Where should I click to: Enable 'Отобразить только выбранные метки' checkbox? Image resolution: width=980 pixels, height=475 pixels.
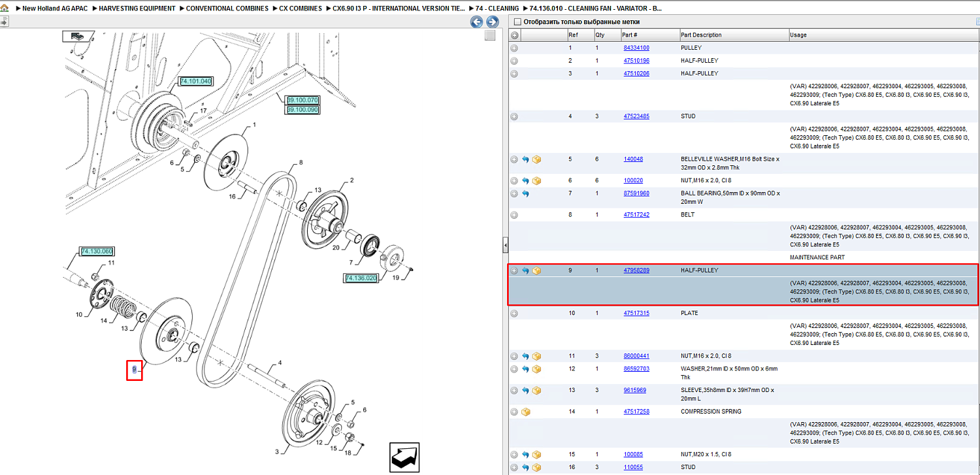click(x=517, y=22)
